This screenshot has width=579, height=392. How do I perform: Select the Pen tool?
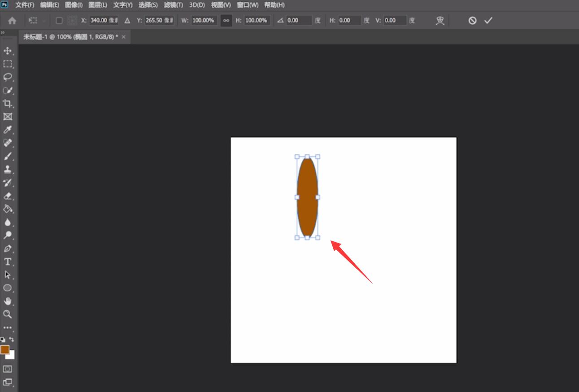[x=8, y=248]
